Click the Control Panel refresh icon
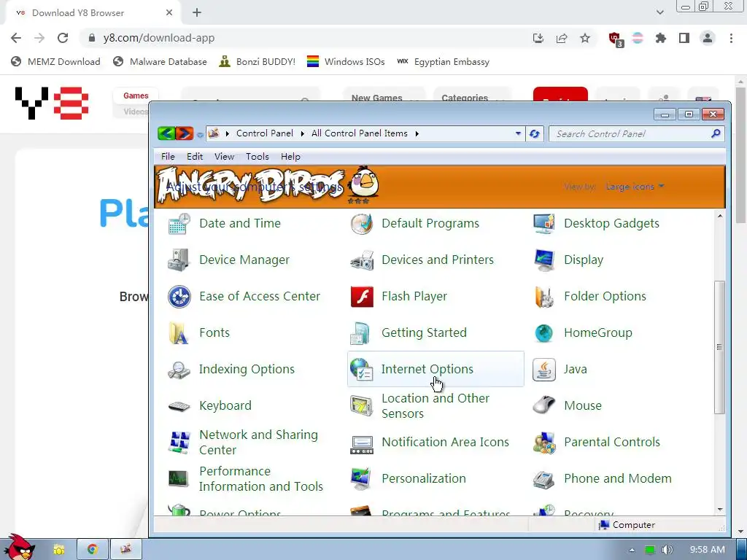 click(535, 134)
